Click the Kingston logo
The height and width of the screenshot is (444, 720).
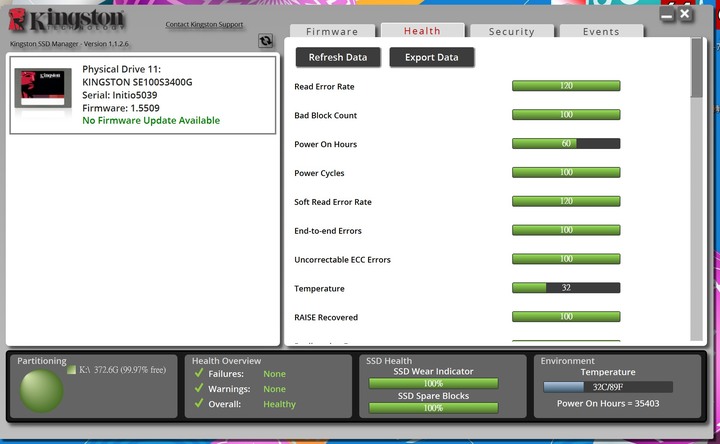tap(67, 20)
